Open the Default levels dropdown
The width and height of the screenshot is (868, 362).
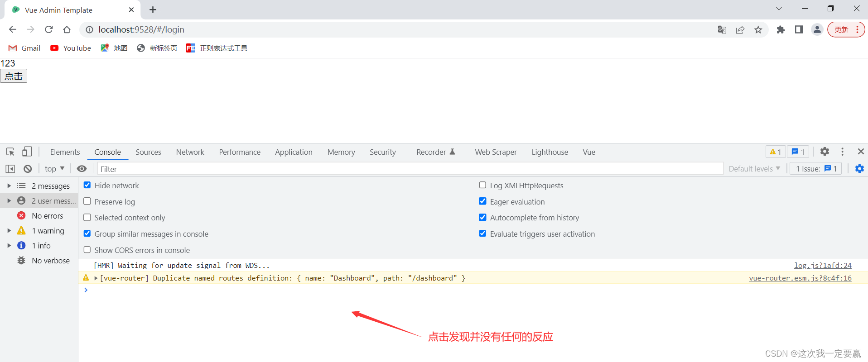754,169
